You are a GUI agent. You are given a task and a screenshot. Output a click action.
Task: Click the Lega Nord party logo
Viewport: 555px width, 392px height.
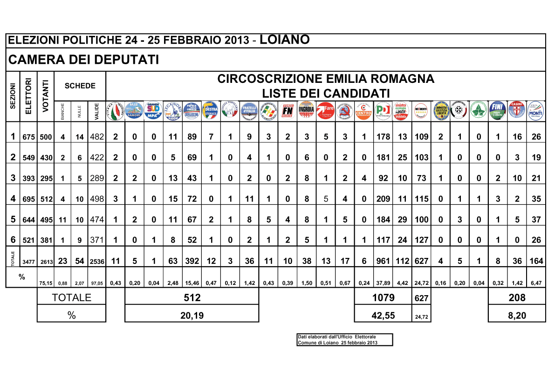click(x=173, y=111)
